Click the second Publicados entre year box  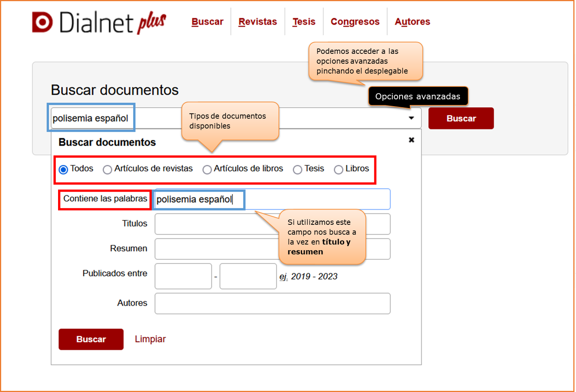[248, 276]
